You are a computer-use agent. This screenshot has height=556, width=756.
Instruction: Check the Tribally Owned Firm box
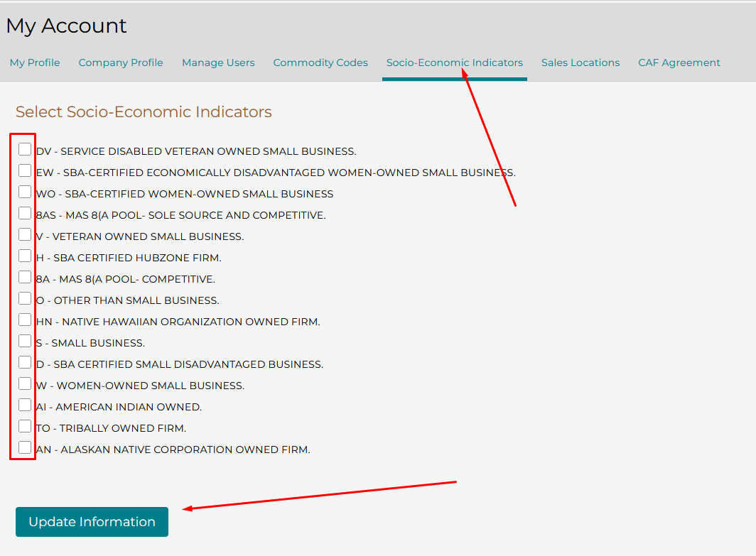click(25, 426)
